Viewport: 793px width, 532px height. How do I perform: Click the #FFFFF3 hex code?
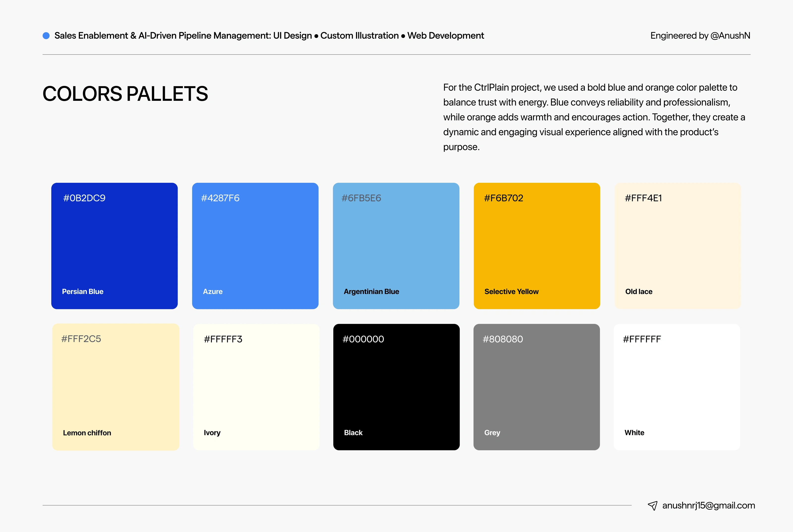[223, 339]
